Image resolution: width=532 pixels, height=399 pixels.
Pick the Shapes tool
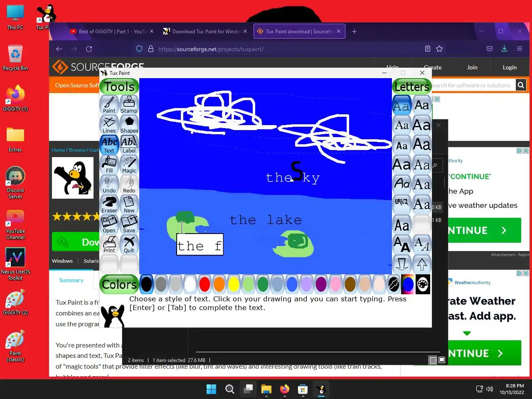tap(129, 125)
